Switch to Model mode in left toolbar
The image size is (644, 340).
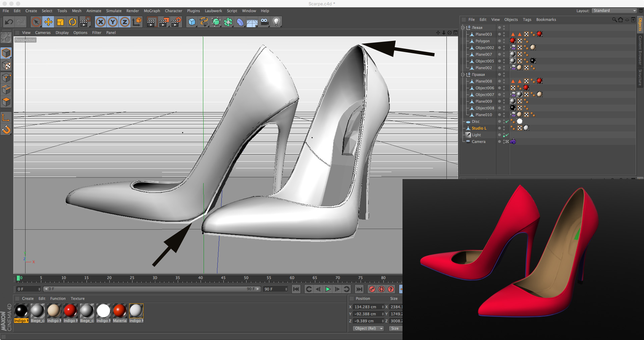tap(6, 53)
